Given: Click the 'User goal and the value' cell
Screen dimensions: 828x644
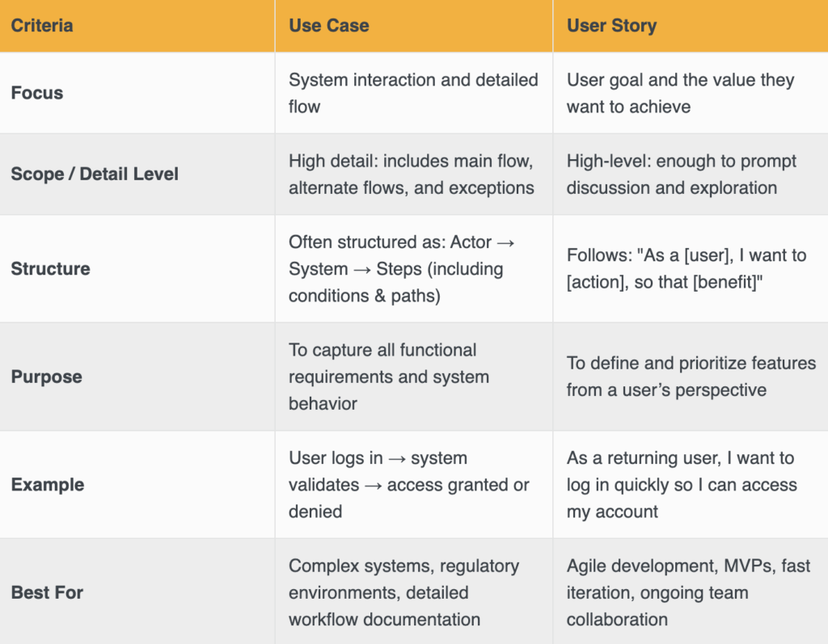Looking at the screenshot, I should (x=680, y=93).
